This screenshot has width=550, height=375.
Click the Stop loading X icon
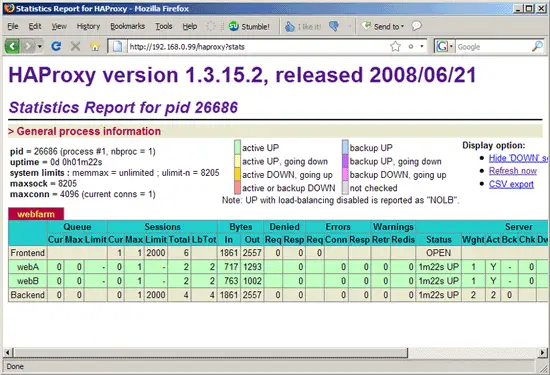tap(75, 46)
